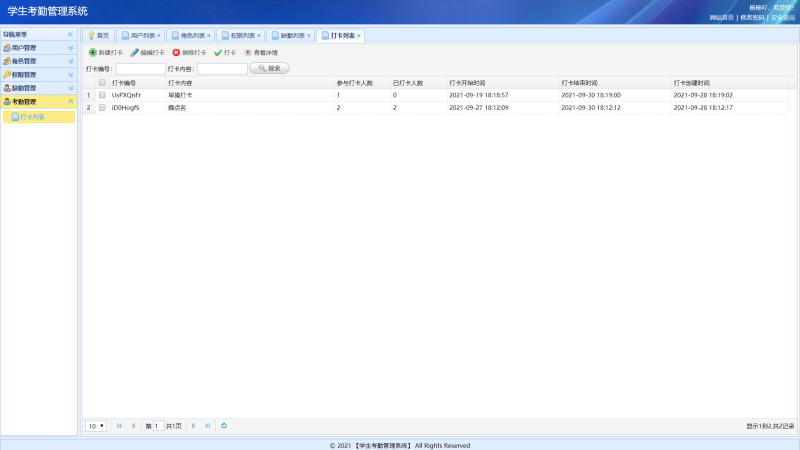Select the 打卡列表 tab
800x450 pixels.
point(339,35)
